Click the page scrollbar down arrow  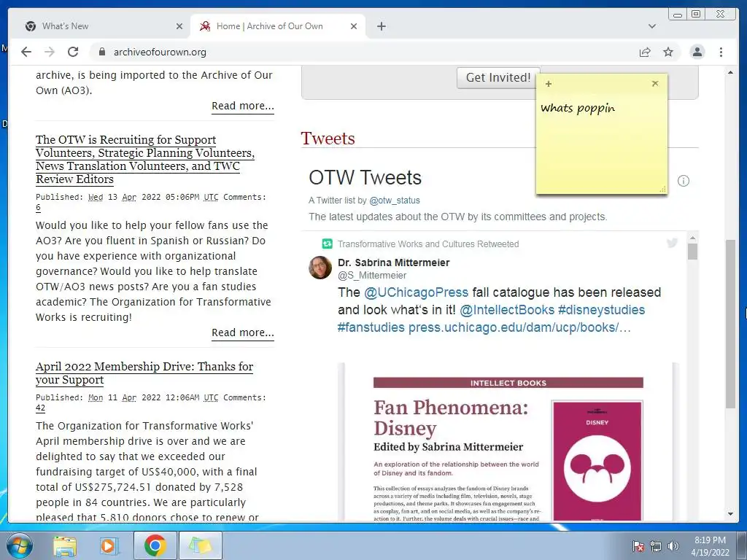[x=730, y=514]
